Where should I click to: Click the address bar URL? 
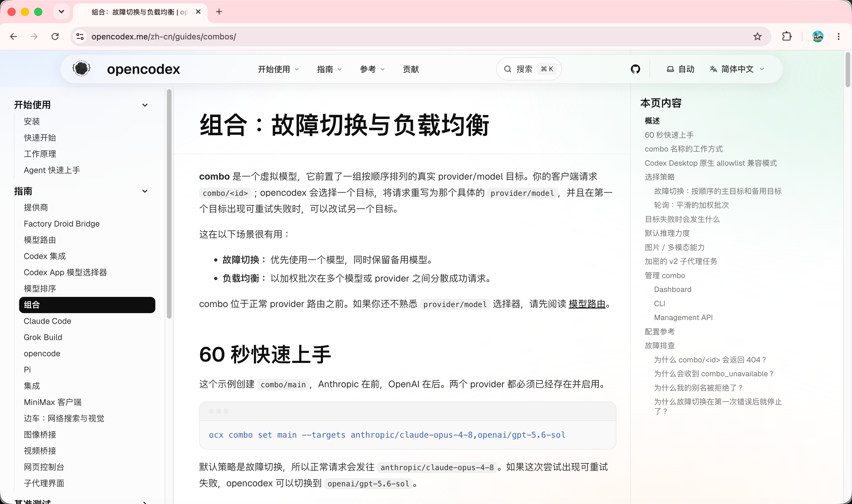tap(164, 36)
